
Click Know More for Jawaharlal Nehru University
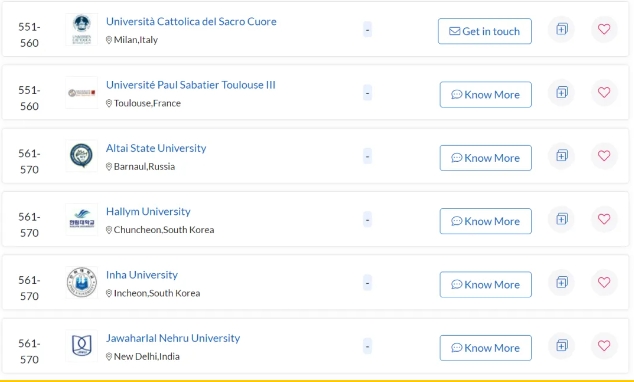point(486,348)
